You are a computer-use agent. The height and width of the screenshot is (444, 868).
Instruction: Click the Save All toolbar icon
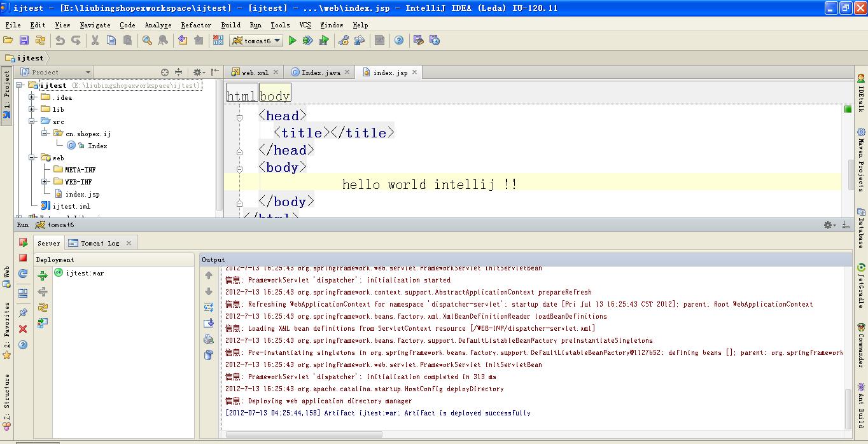pos(24,41)
